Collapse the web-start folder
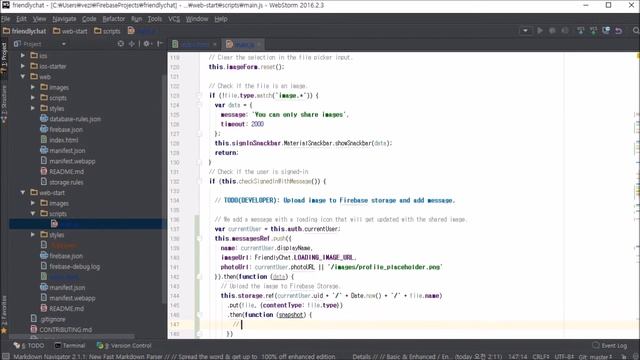The height and width of the screenshot is (360, 640). click(x=23, y=193)
